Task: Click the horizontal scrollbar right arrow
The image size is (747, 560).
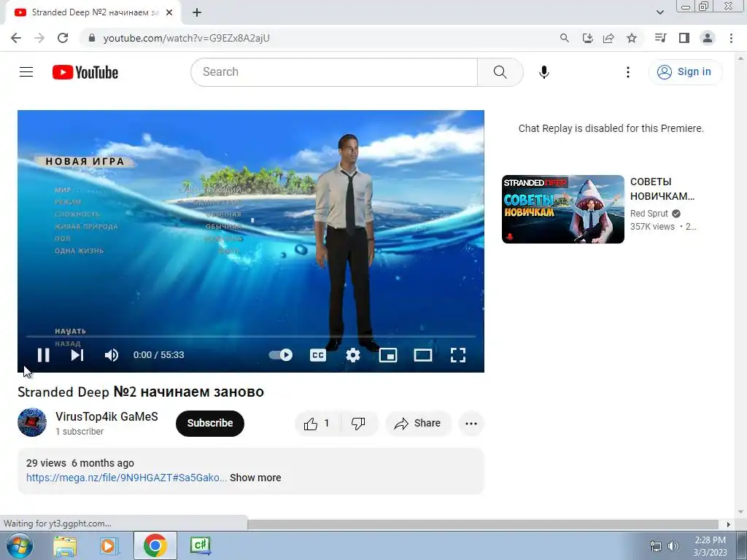Action: coord(728,524)
